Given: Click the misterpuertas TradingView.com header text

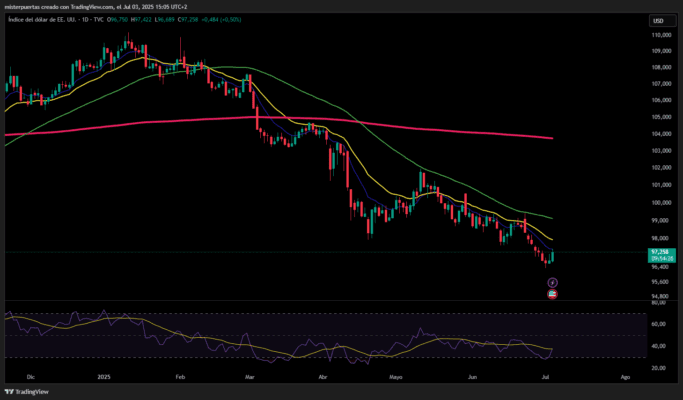Looking at the screenshot, I should (60, 6).
